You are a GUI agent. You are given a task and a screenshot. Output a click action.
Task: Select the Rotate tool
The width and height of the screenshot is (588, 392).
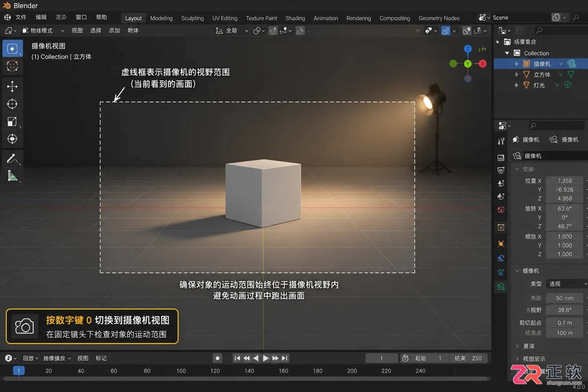tap(13, 104)
